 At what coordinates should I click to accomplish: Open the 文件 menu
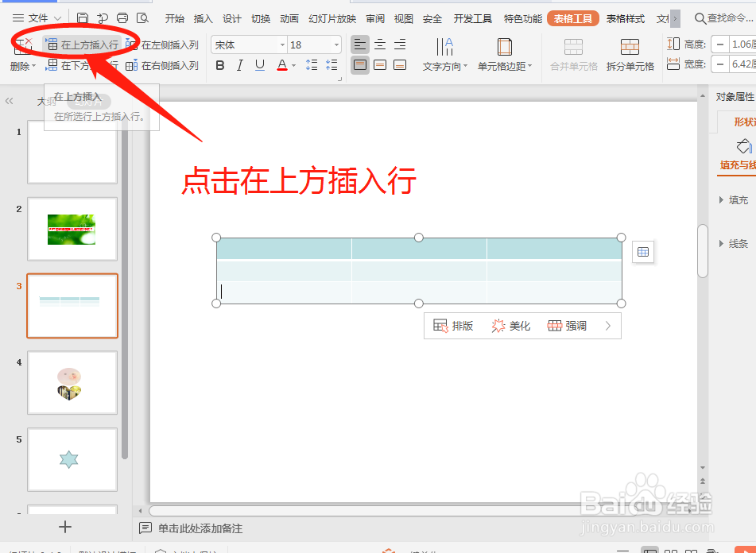pos(37,18)
